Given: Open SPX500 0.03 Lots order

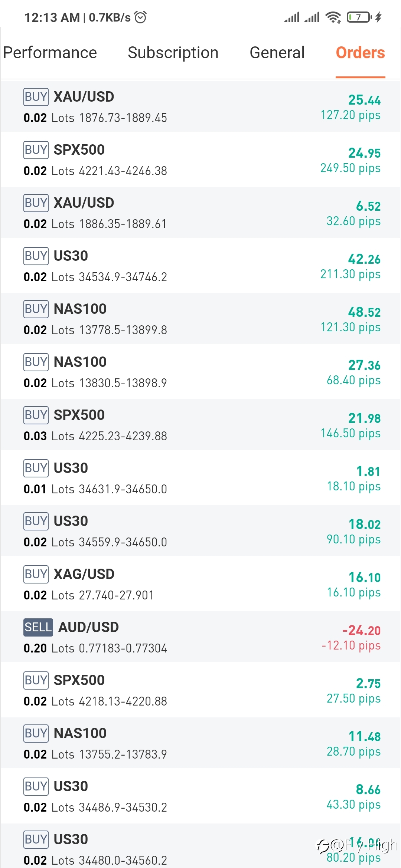Looking at the screenshot, I should pos(200,425).
